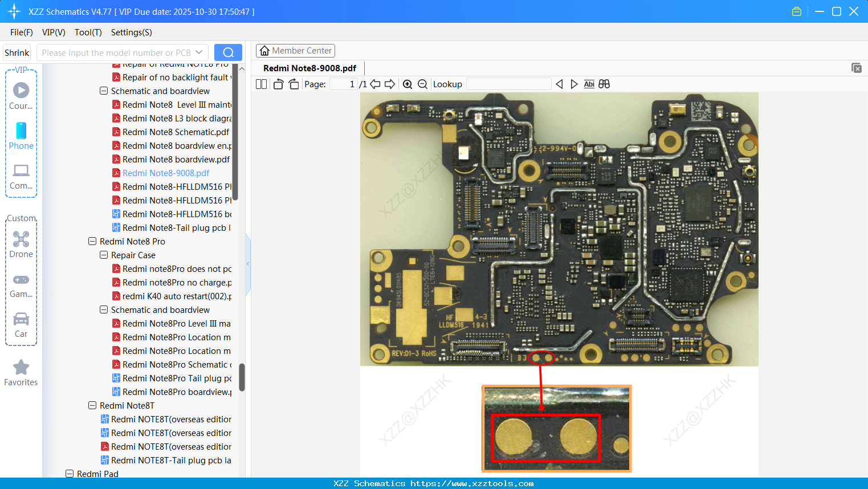Click the Member Center button

(x=295, y=51)
